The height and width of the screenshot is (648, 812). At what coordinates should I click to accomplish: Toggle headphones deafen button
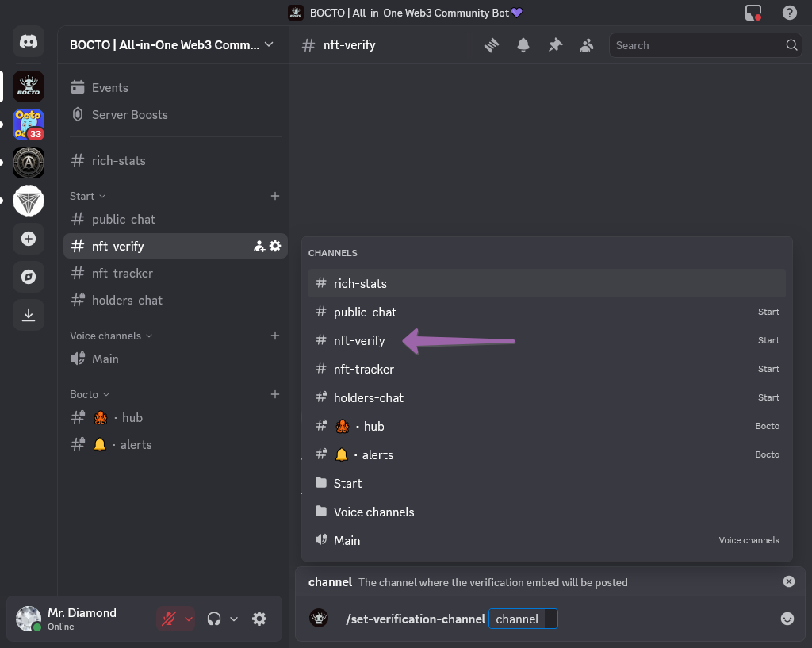[213, 619]
